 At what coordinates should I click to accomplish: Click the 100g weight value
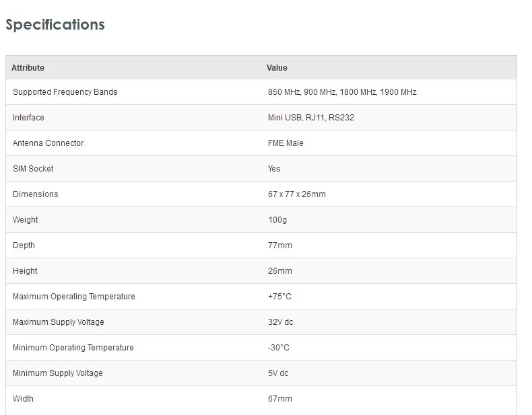coord(277,220)
